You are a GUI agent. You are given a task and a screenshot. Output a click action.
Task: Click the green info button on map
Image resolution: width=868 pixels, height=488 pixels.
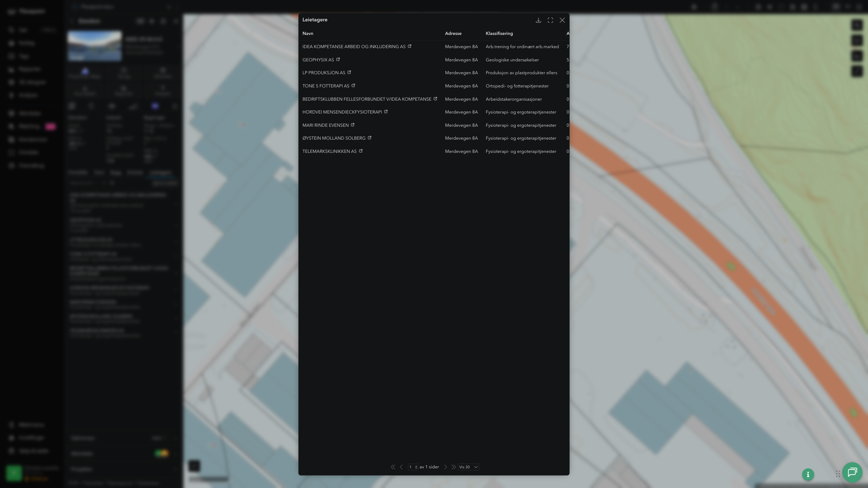pos(808,474)
